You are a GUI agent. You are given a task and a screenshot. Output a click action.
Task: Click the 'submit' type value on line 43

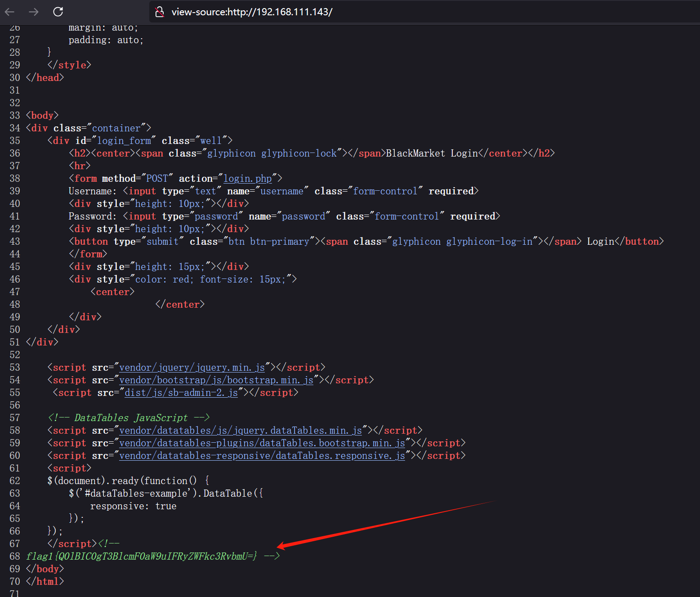coord(163,242)
